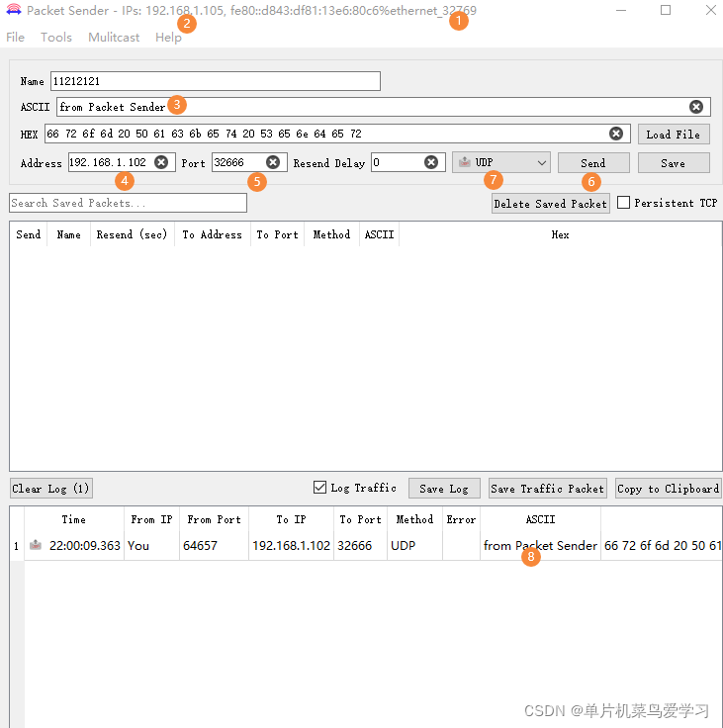Click the From Port column header

click(214, 519)
